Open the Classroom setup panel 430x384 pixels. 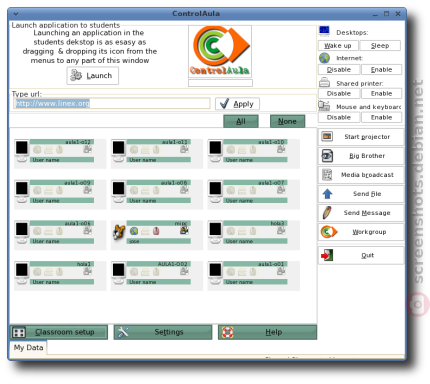coord(59,332)
